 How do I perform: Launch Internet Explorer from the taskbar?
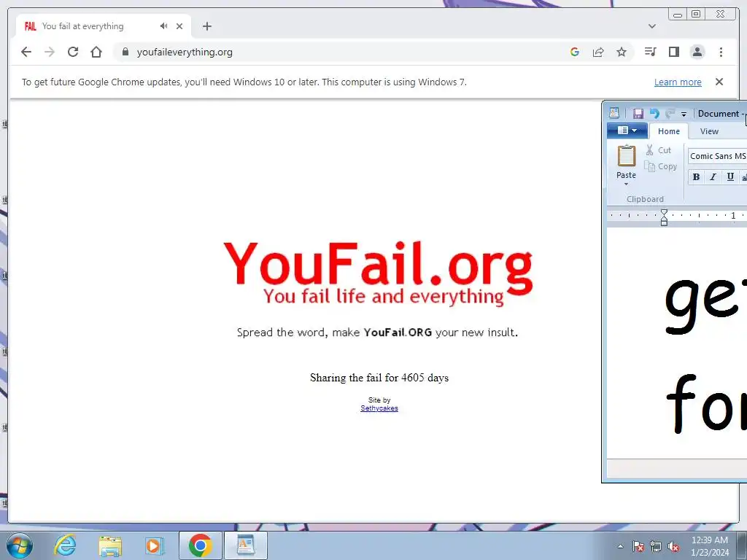coord(65,545)
